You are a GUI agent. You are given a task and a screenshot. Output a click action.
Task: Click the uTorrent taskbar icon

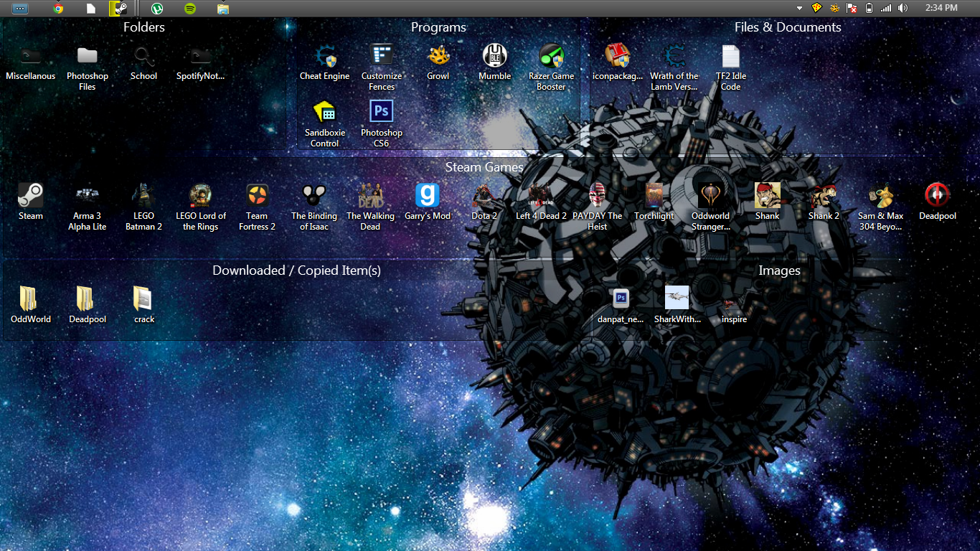click(x=157, y=9)
